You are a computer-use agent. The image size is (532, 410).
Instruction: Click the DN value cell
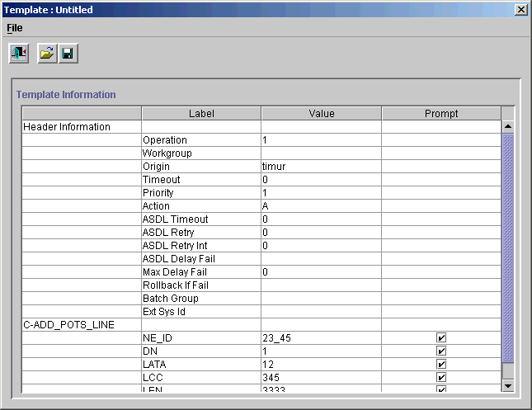coord(322,351)
